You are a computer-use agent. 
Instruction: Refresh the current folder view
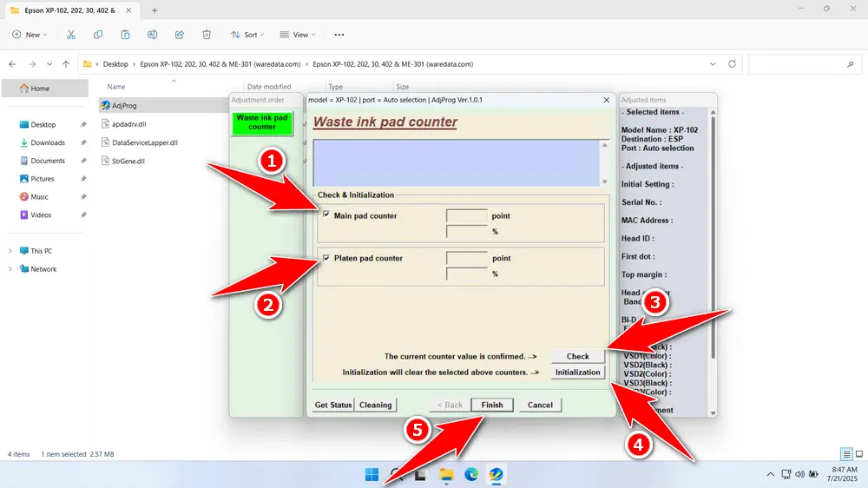[732, 64]
